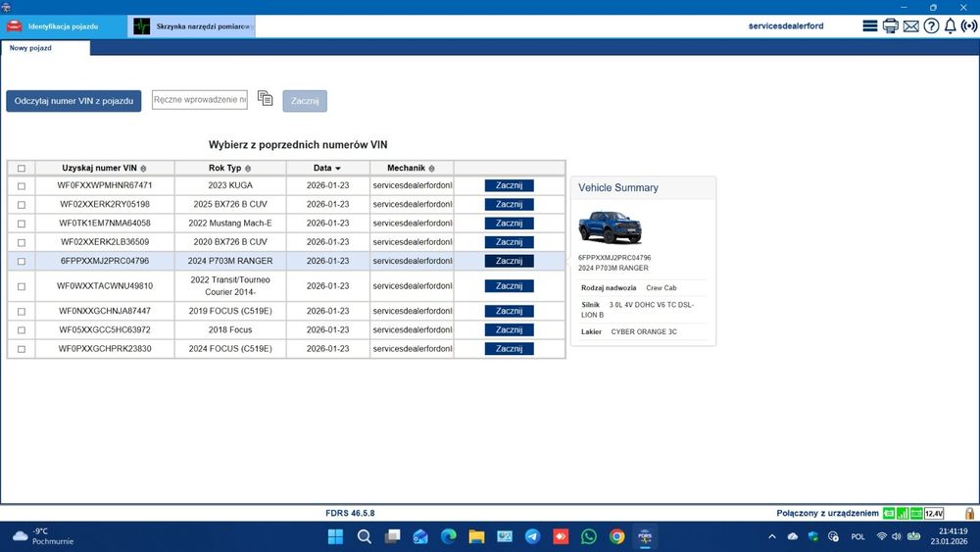Image resolution: width=980 pixels, height=552 pixels.
Task: Click the FDRS 46.5.8 version text
Action: 350,513
